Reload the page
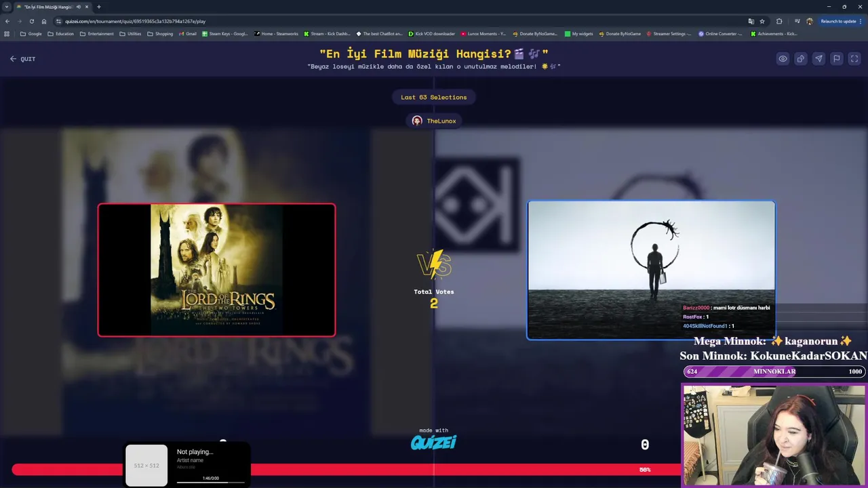Screen dimensions: 868x488 (x=31, y=21)
